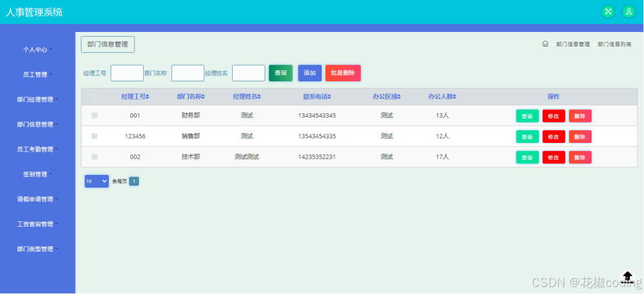Click the 部门信息管理 title button
This screenshot has height=294, width=644.
tap(108, 44)
